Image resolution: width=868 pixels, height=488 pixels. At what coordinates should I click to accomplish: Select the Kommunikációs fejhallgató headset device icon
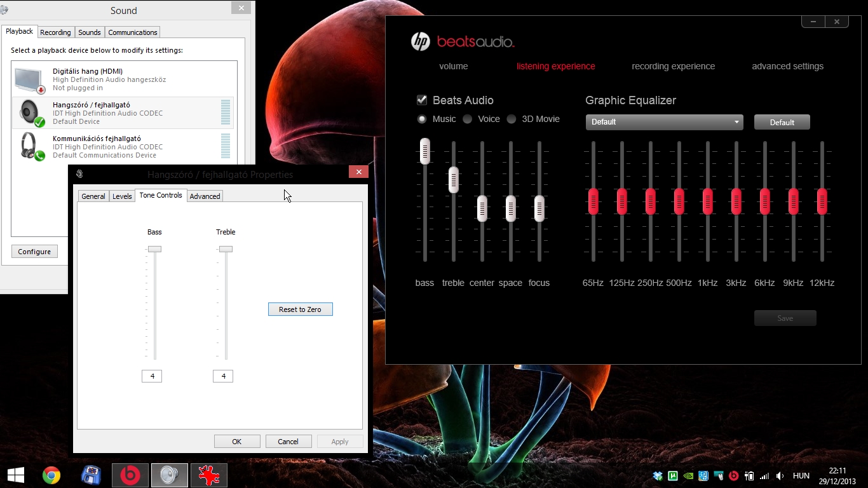pos(29,146)
